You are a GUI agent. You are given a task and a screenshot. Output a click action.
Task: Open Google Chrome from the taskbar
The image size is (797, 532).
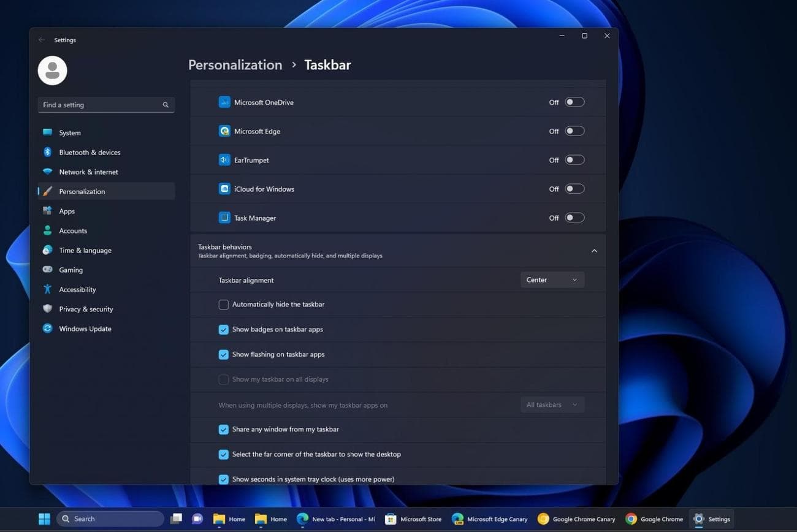coord(654,519)
